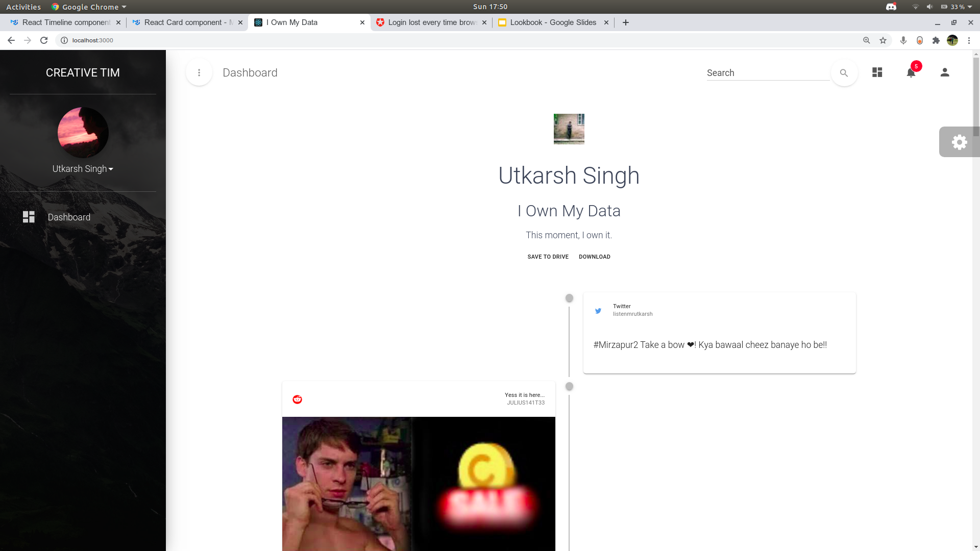Click the Chrome extensions puzzle icon
The image size is (980, 551).
[x=936, y=40]
